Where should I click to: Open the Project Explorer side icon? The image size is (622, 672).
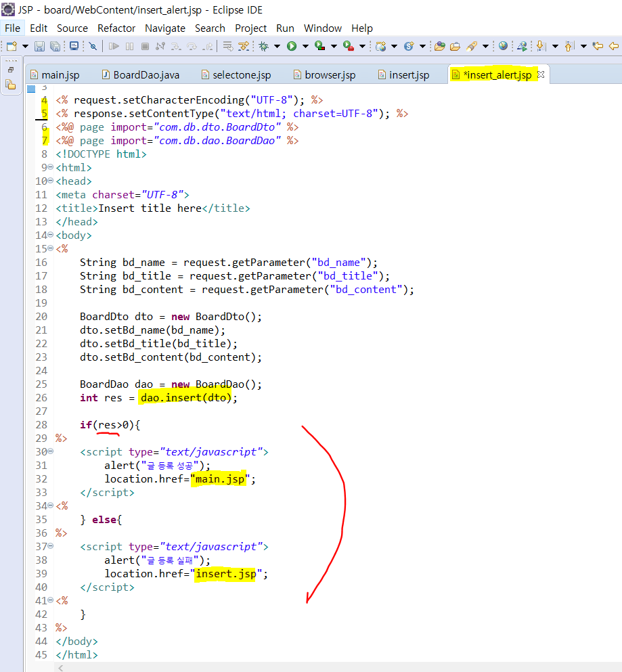[x=11, y=85]
